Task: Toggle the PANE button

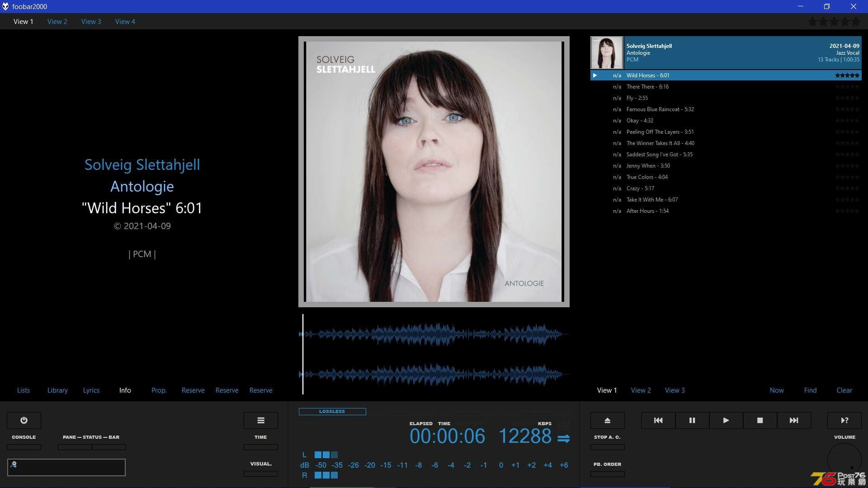Action: pyautogui.click(x=75, y=447)
